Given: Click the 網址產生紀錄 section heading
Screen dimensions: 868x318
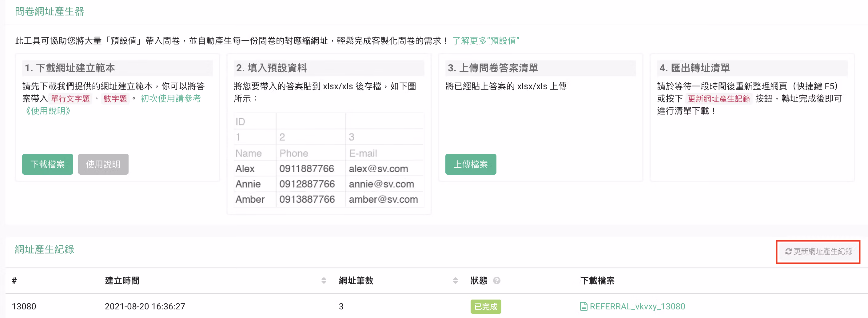Looking at the screenshot, I should [x=45, y=249].
